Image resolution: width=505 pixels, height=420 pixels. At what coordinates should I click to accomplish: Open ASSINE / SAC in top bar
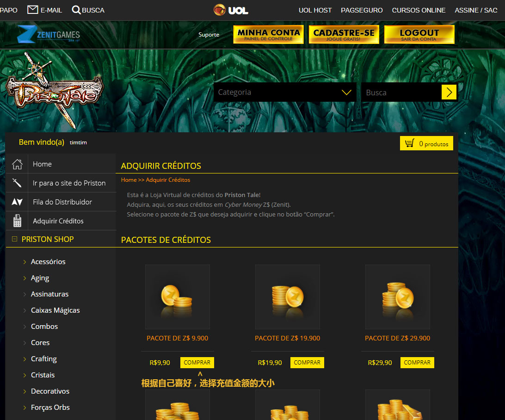[x=476, y=10]
